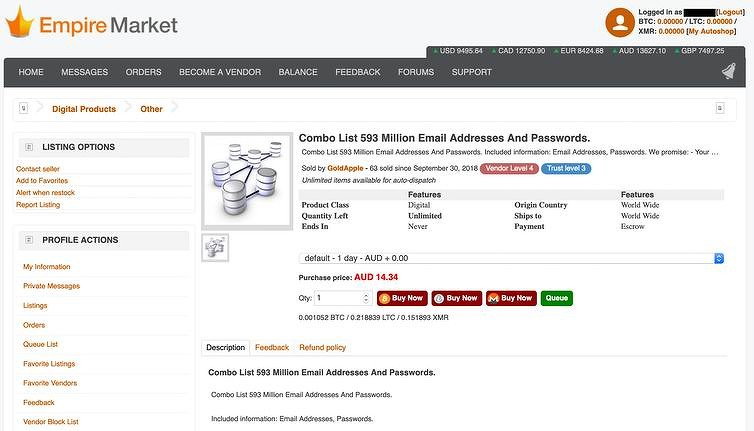
Task: Click the rocket icon in navigation bar
Action: [729, 72]
